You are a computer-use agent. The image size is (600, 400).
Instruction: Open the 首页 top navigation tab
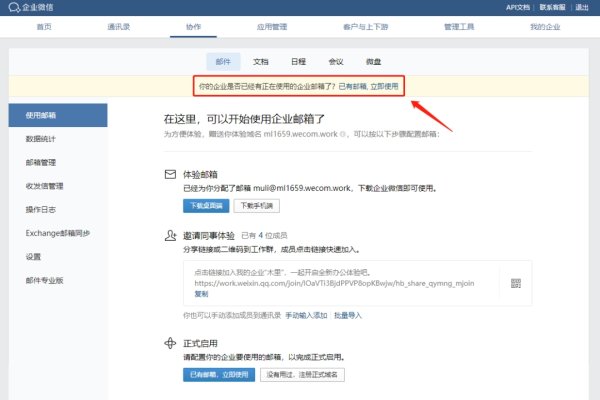44,27
